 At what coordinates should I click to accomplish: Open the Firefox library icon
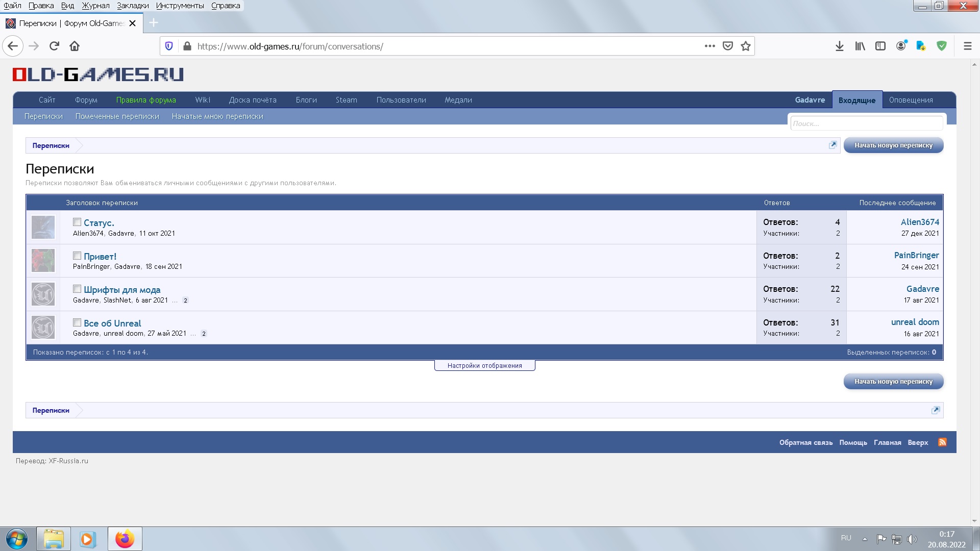pos(860,46)
